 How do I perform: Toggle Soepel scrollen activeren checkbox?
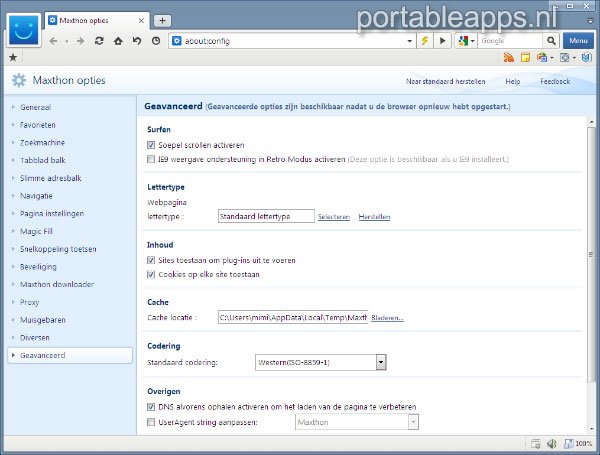(151, 145)
